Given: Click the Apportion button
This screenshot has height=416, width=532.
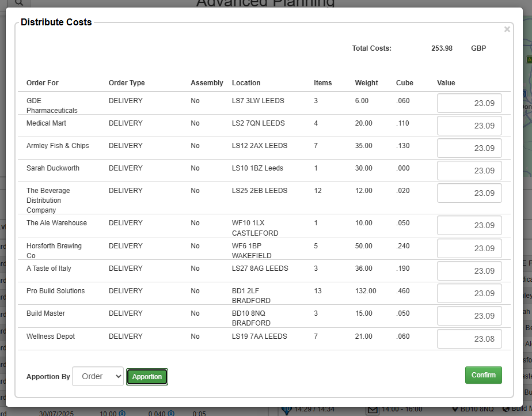Looking at the screenshot, I should [147, 377].
